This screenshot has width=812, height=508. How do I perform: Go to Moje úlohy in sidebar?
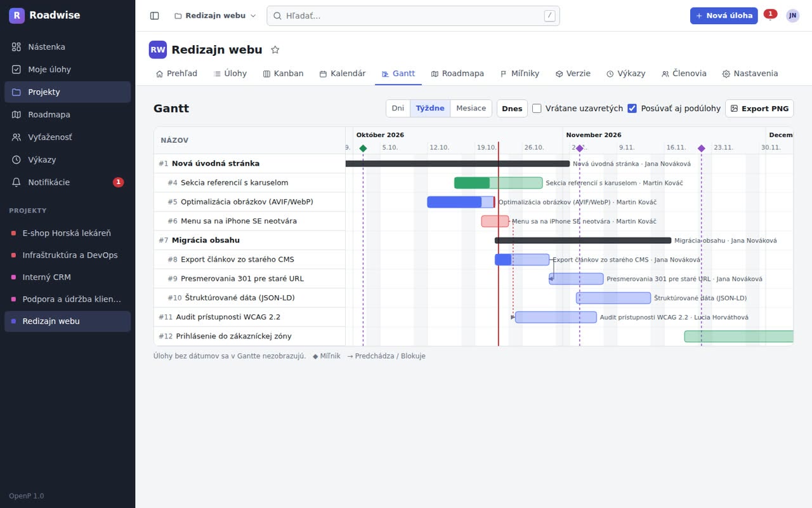pyautogui.click(x=68, y=69)
